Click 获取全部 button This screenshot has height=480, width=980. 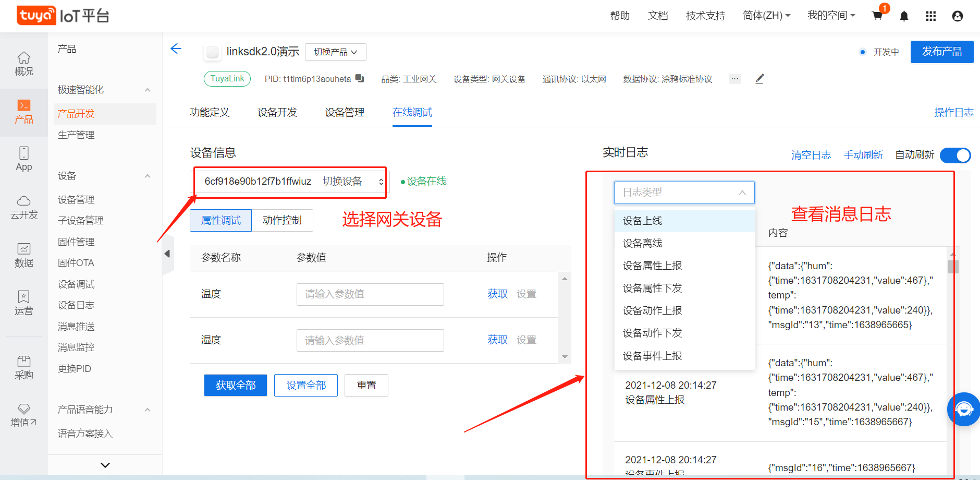coord(236,385)
